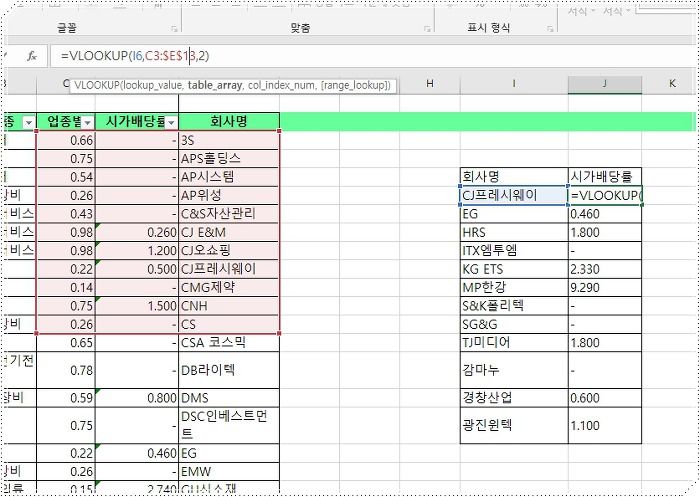The height and width of the screenshot is (497, 700).
Task: Click cell containing CNH
Action: 229,306
